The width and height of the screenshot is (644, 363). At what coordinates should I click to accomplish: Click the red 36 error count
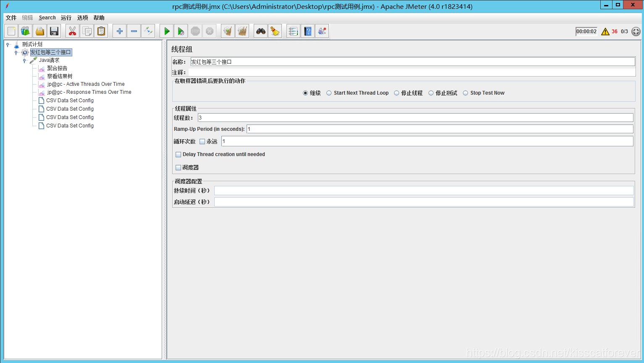(x=615, y=32)
